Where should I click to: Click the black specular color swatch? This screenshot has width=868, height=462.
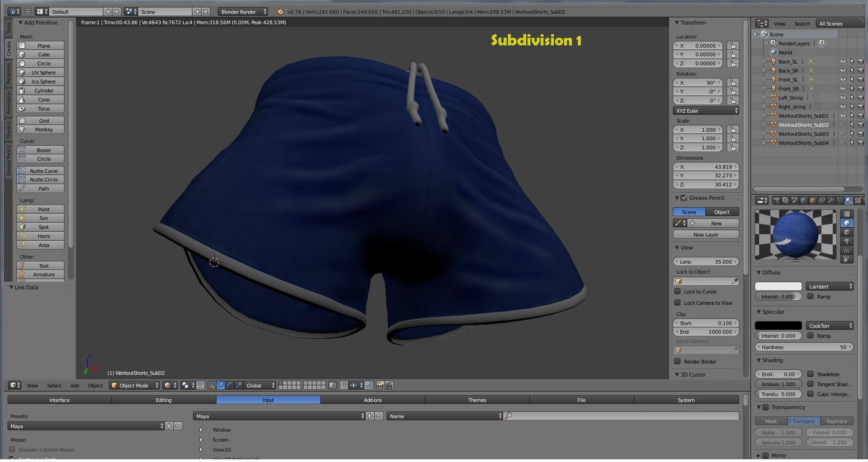[x=778, y=326]
